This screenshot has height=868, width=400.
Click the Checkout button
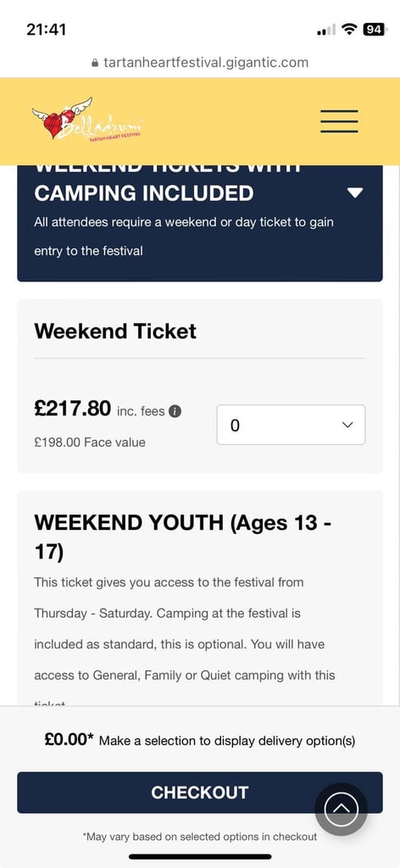click(x=200, y=793)
